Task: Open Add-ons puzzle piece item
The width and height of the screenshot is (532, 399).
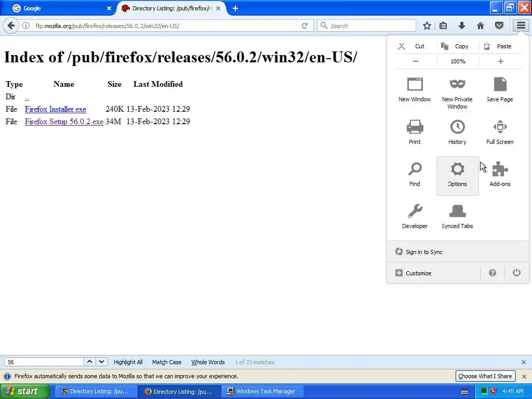Action: coord(500,175)
